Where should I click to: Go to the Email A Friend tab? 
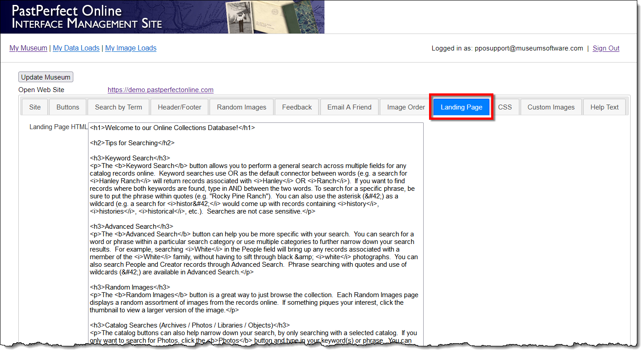pos(349,107)
